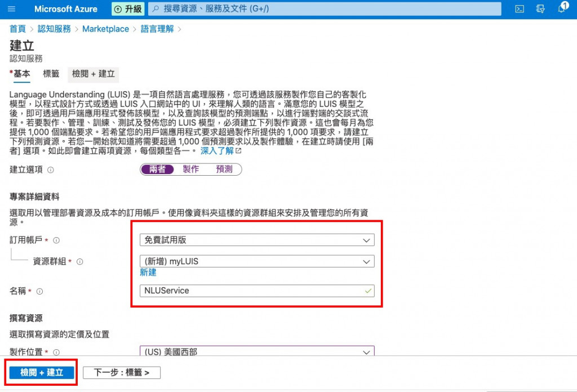Show info for 資源群組

(79, 261)
